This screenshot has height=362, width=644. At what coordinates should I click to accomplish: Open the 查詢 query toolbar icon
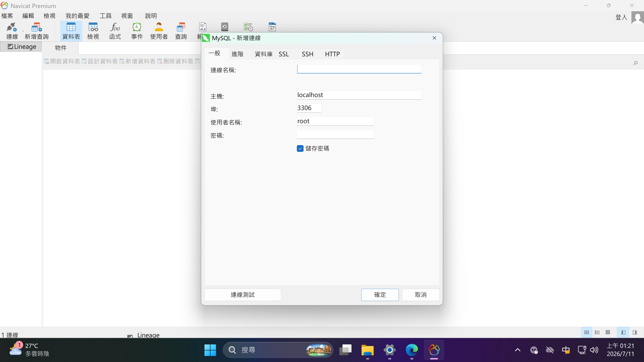pyautogui.click(x=181, y=31)
